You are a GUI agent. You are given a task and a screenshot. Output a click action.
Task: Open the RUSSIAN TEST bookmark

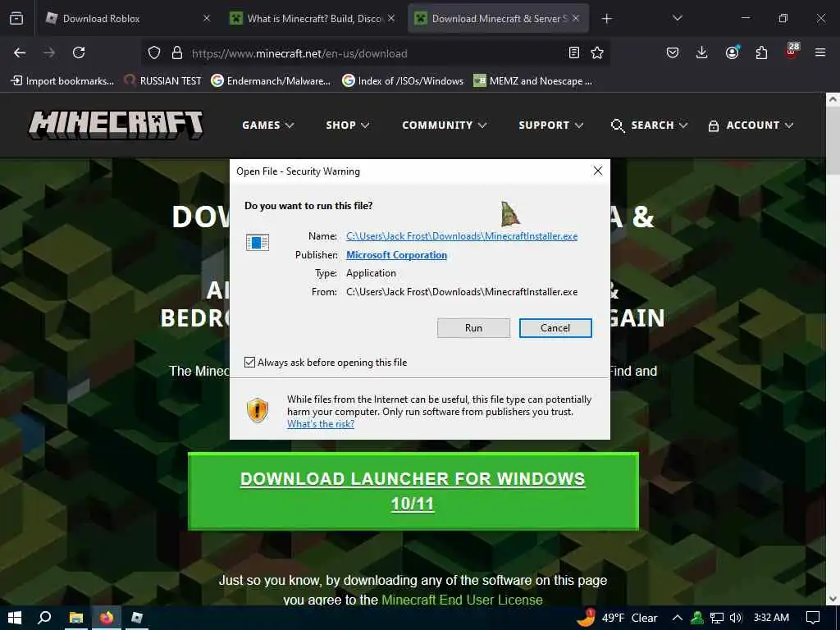162,81
